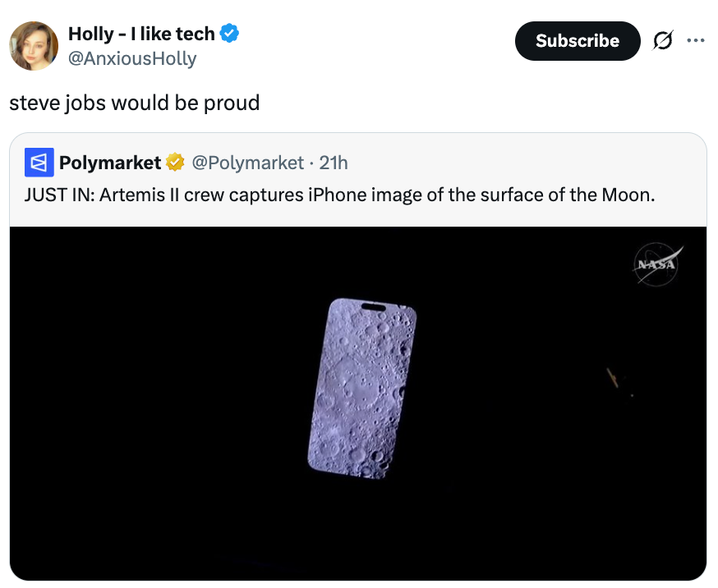The height and width of the screenshot is (588, 718).
Task: Open the more options menu for the tweet
Action: [x=696, y=39]
